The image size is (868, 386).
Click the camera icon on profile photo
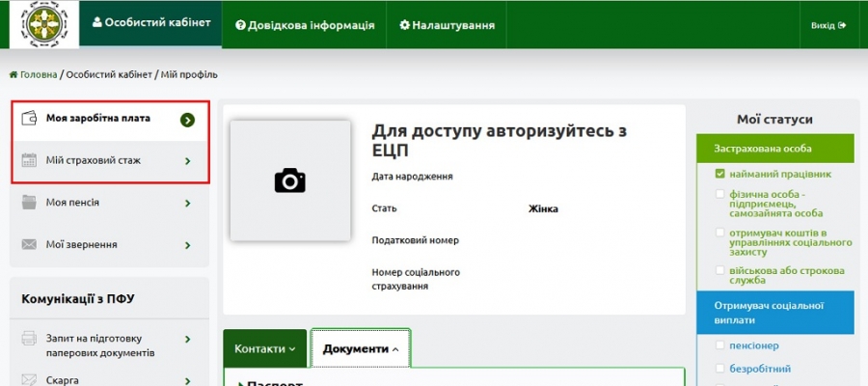(290, 180)
